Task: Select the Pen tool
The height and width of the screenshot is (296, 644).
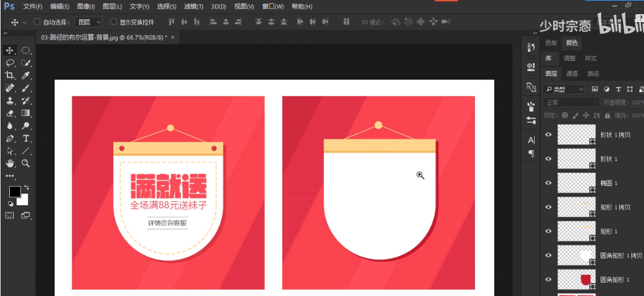Action: pyautogui.click(x=9, y=138)
